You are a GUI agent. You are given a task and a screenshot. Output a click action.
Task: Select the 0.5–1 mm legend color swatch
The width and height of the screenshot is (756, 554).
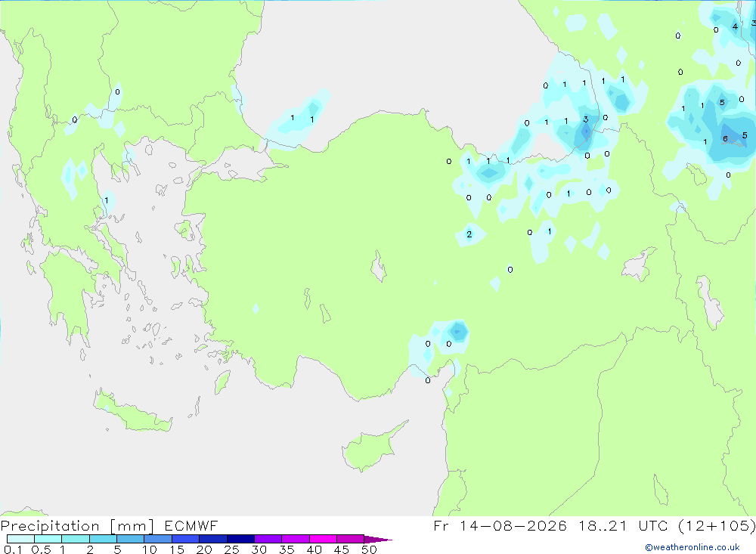48,539
